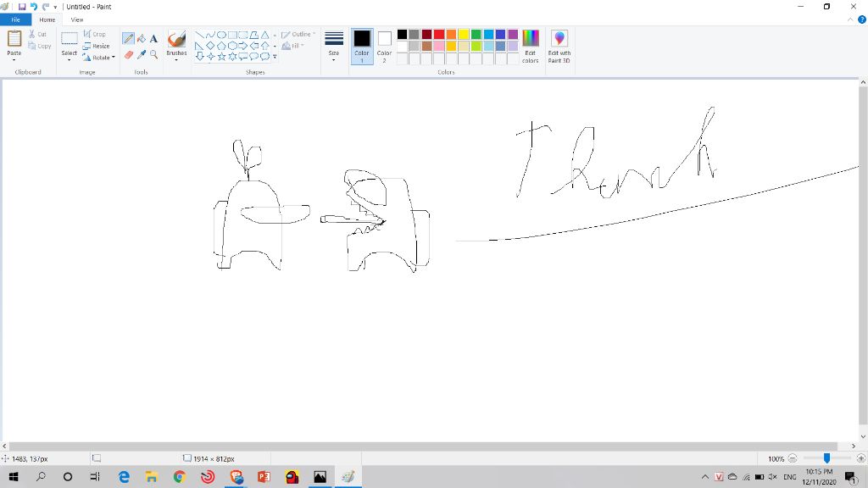Screen dimensions: 868x488
Task: Click the Undo arrow in title bar
Action: (34, 7)
